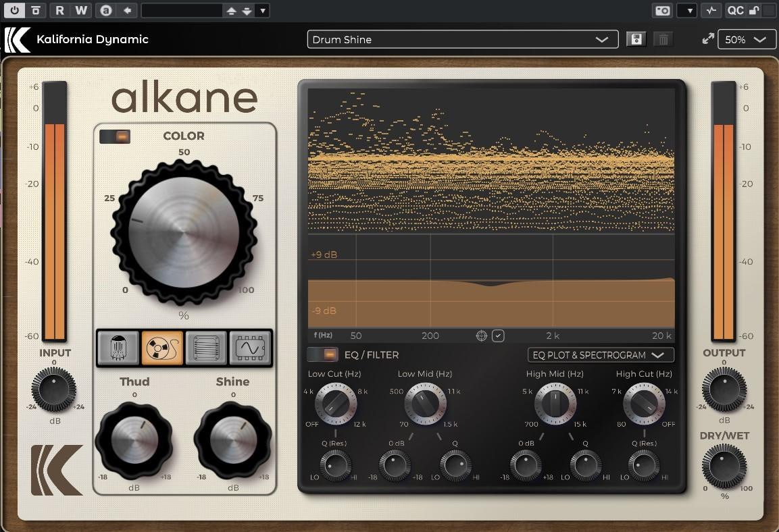
Task: Toggle the checkbox icon below the EQ plot
Action: pos(499,336)
